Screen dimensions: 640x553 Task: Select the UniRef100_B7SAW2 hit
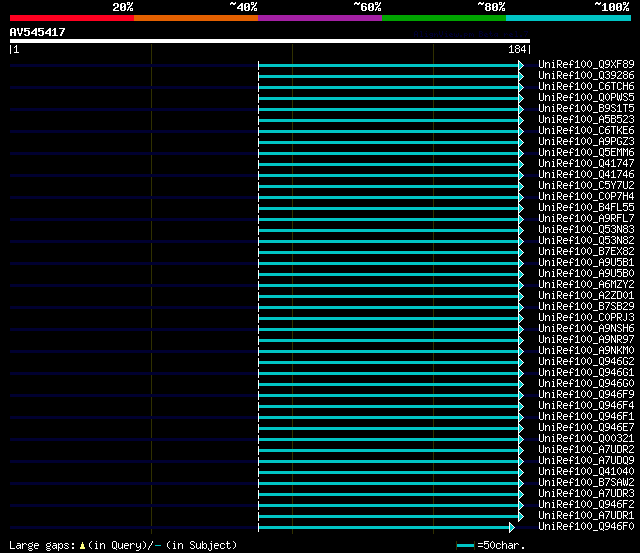586,483
